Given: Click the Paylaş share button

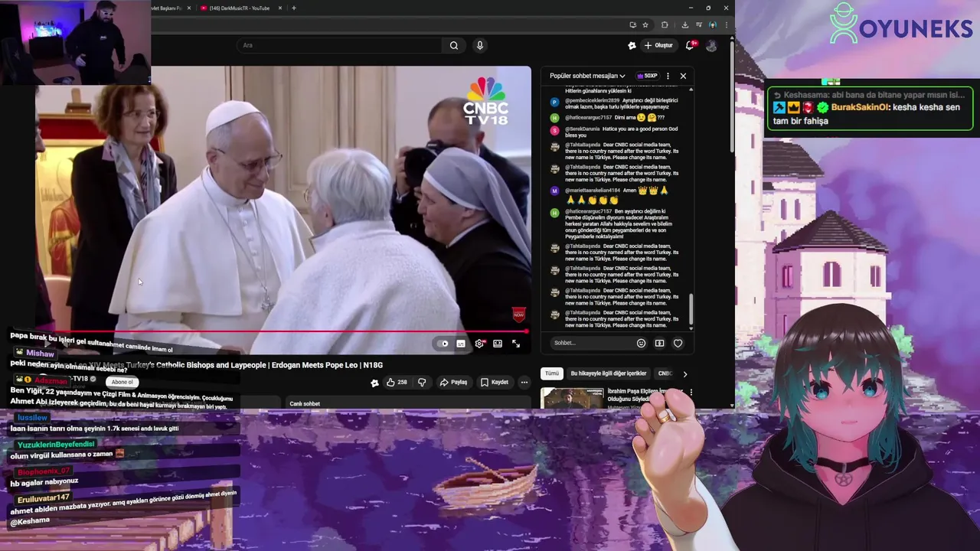Looking at the screenshot, I should (453, 382).
